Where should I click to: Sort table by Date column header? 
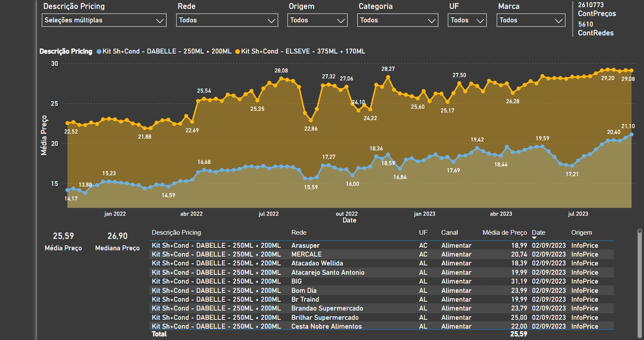(x=539, y=233)
